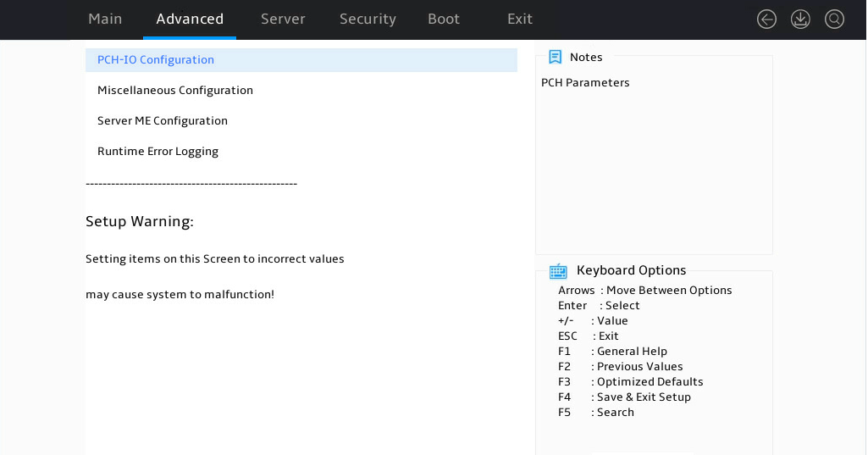
Task: Select the Advanced tab
Action: [190, 19]
